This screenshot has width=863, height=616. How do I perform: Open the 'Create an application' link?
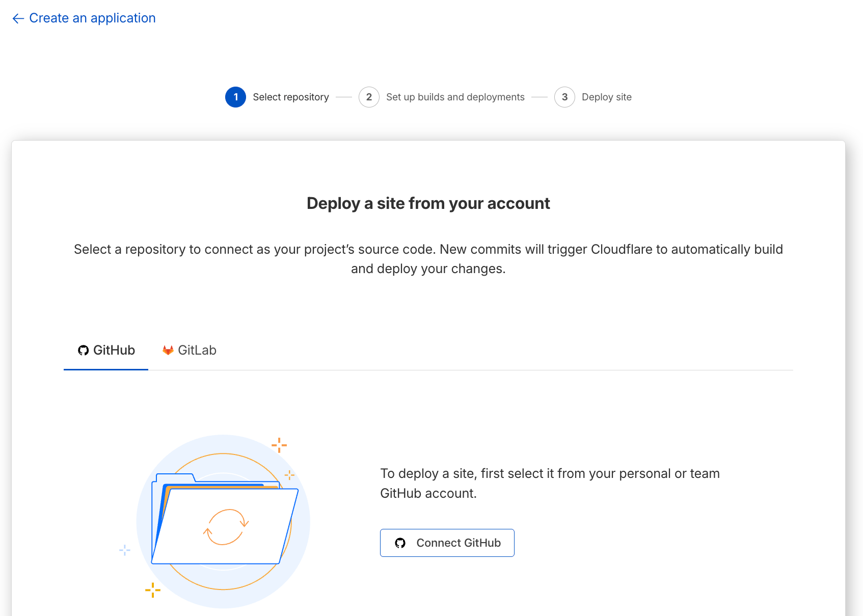(x=92, y=18)
